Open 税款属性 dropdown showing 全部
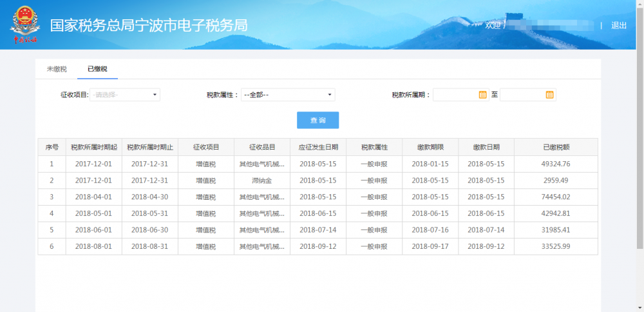 288,95
